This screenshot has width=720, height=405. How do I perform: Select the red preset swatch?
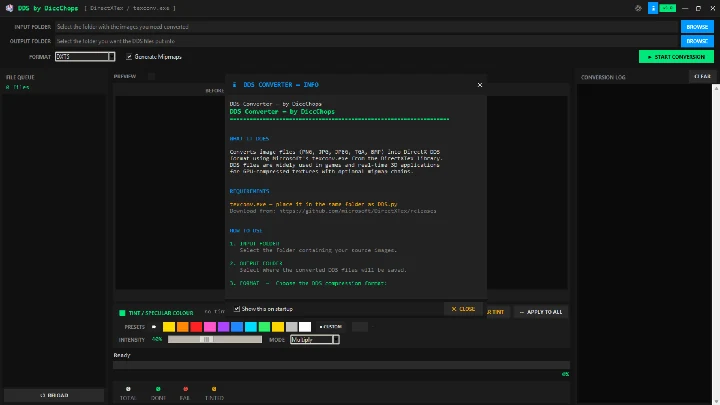(x=196, y=327)
